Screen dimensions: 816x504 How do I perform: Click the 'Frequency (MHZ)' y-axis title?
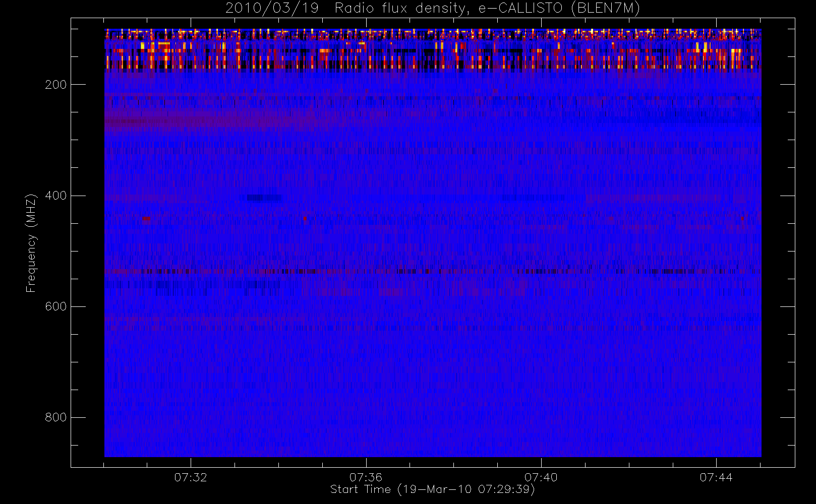coord(31,243)
